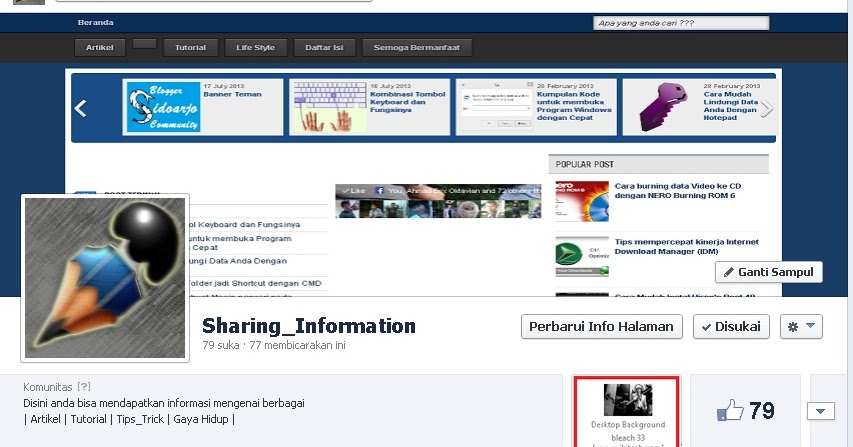Click the thumbs-up 79 likes icon
The height and width of the screenshot is (447, 853).
[730, 411]
